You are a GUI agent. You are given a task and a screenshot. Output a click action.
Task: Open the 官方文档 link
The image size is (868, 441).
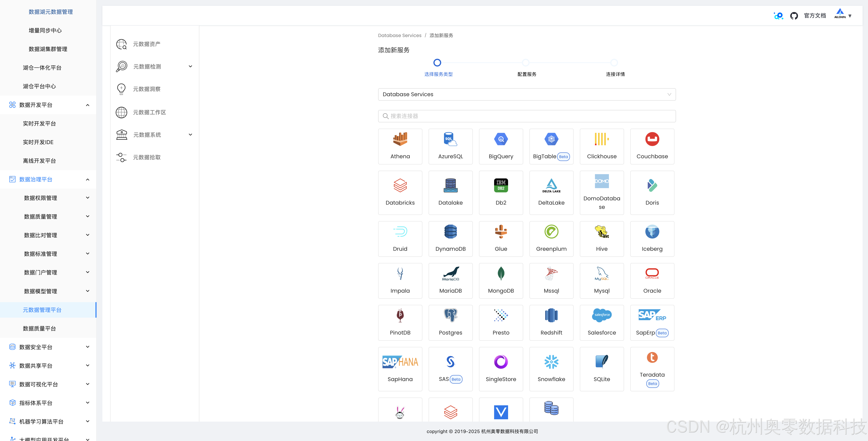815,16
